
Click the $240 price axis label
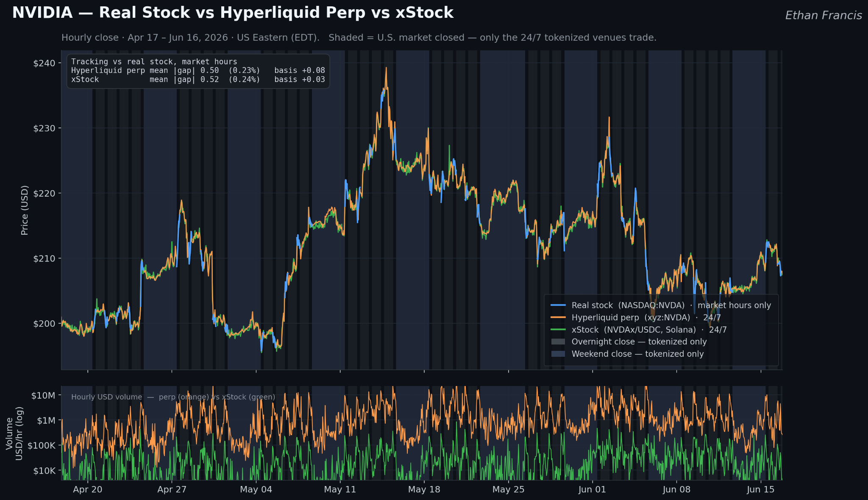click(x=44, y=63)
